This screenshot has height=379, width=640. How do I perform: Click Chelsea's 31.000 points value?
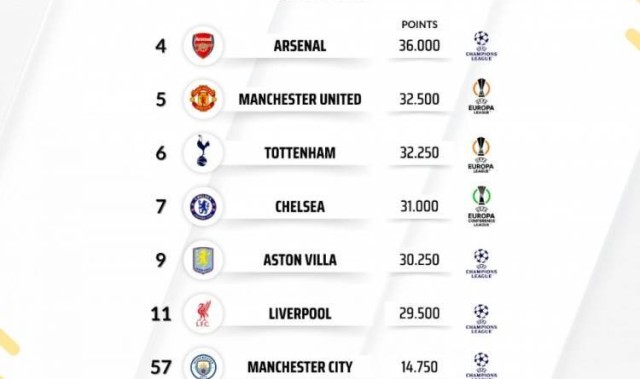(x=419, y=206)
